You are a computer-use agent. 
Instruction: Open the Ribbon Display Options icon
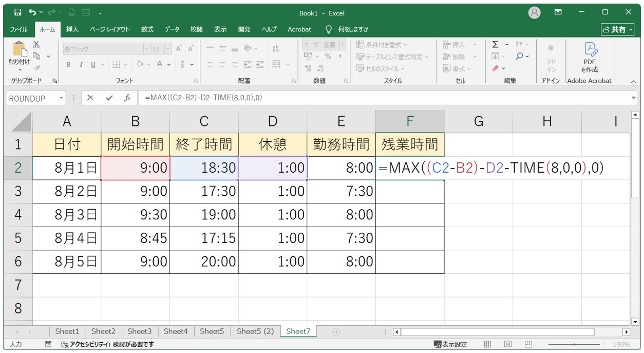coord(558,12)
